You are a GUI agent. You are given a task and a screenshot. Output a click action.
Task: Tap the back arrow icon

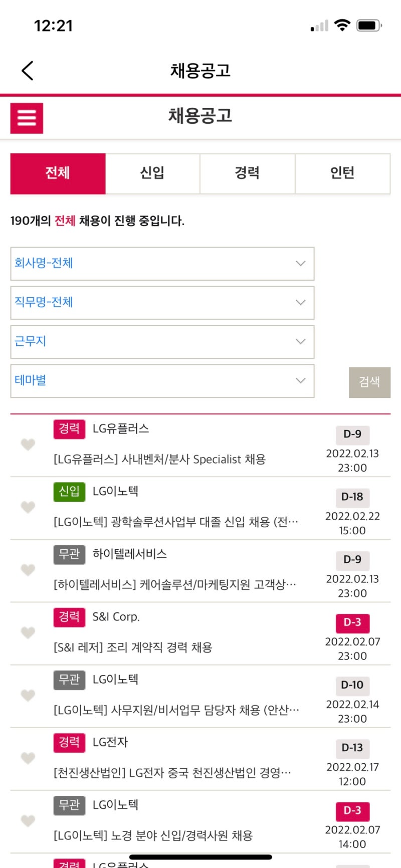tap(28, 71)
